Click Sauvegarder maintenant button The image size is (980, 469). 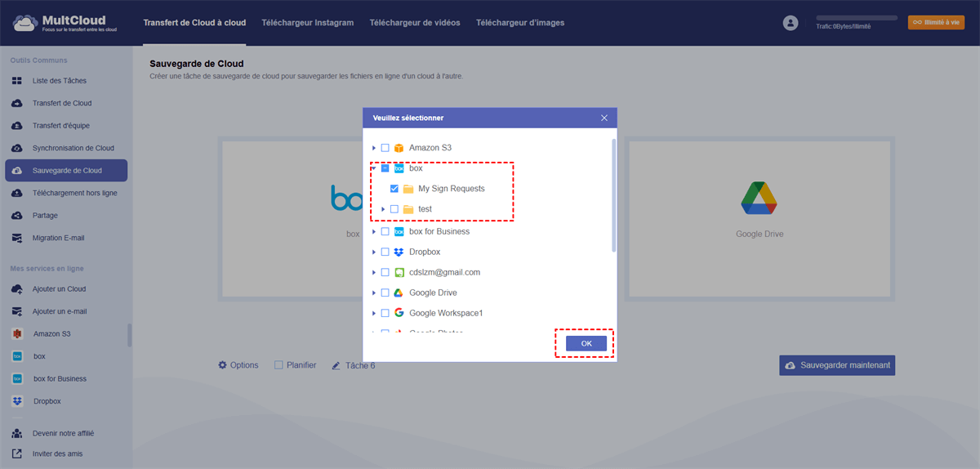pos(837,365)
